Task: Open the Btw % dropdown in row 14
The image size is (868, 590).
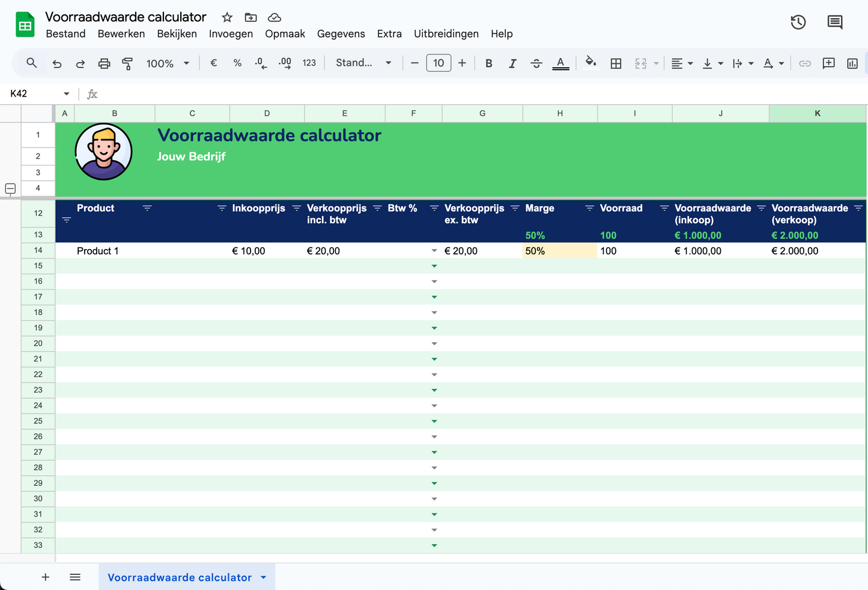Action: [x=434, y=251]
